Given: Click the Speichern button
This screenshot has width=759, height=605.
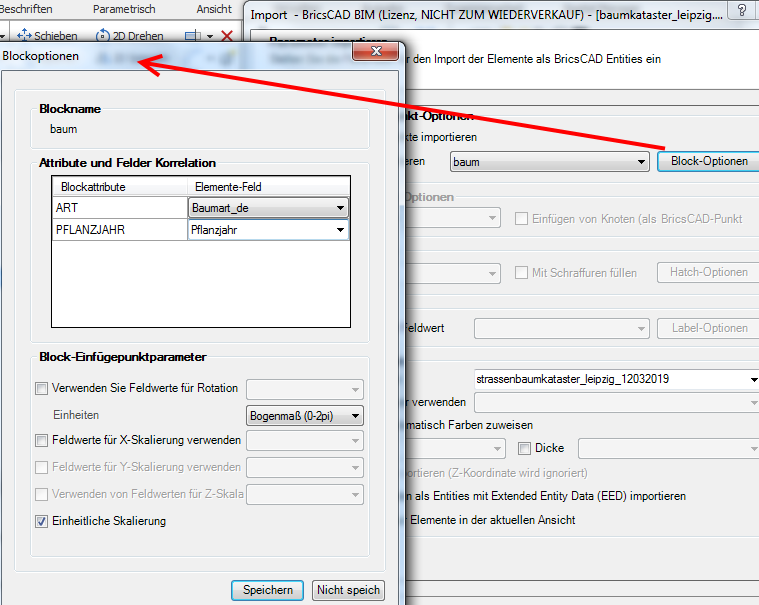Looking at the screenshot, I should pyautogui.click(x=268, y=590).
